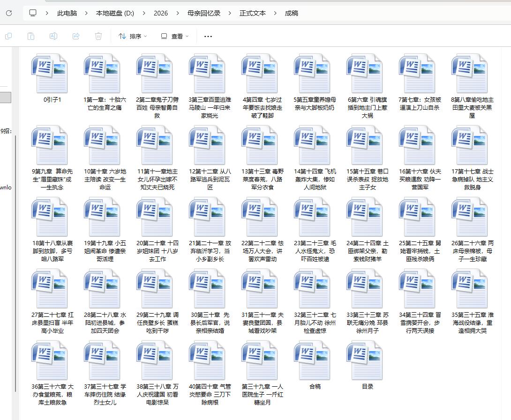Click the refresh icon in address bar
Viewport: 511px width, 420px height.
tap(9, 13)
